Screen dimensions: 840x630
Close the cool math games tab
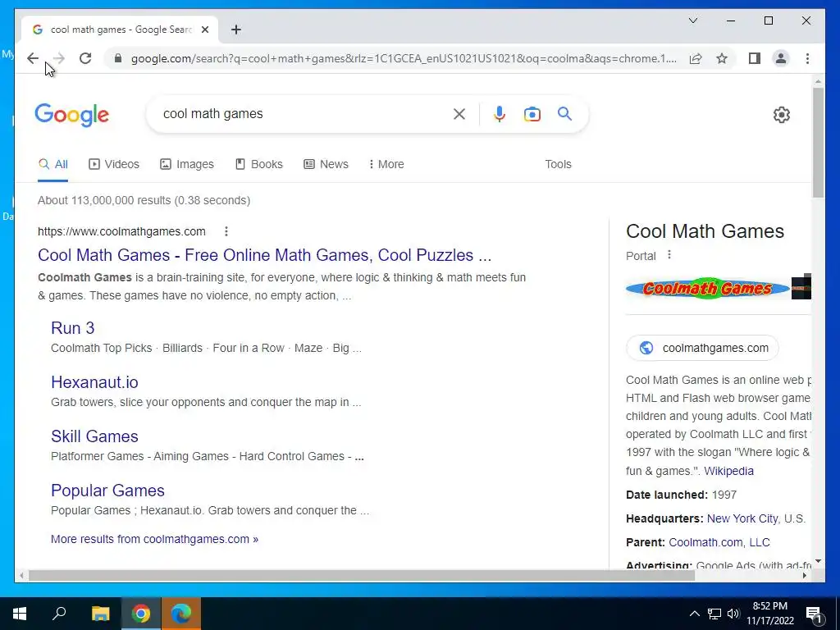click(x=204, y=30)
